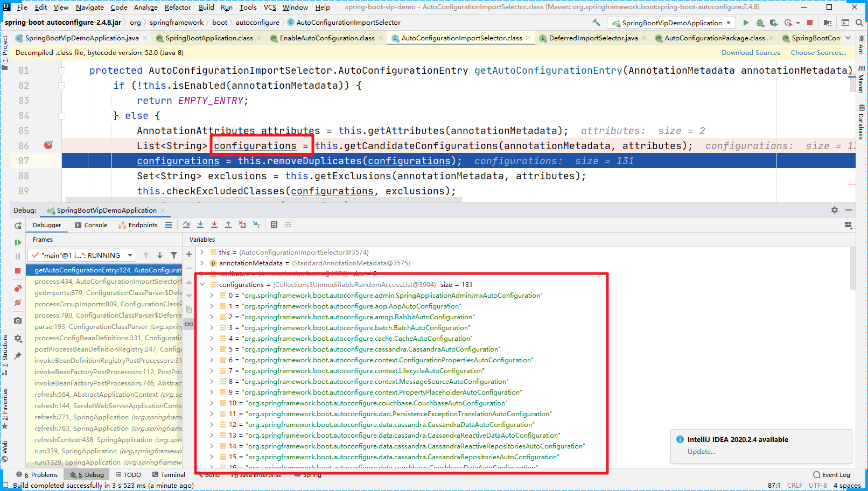Open Project Structure icon in toolbar

point(828,23)
